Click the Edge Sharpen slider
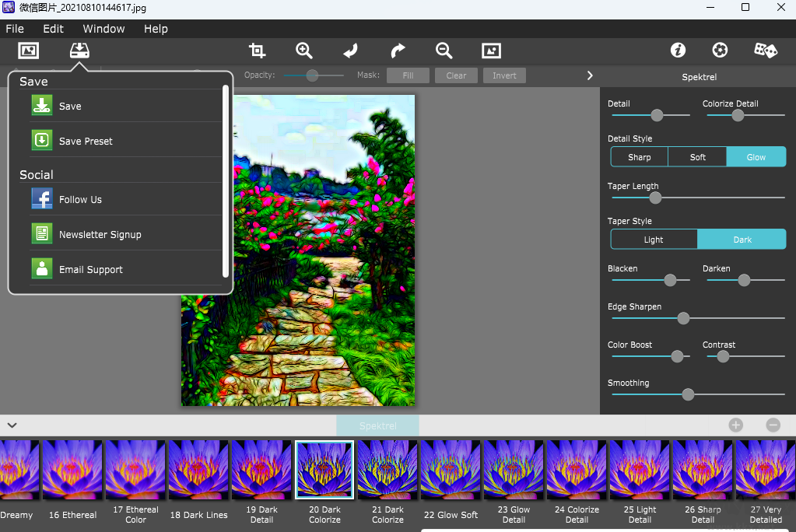Screen dimensions: 796x532 coord(683,318)
